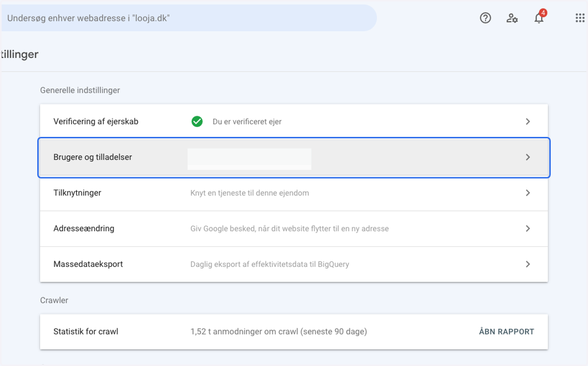Click 'Daglig eksport af effektivitetsdata til BigQuery'
Viewport: 588px width, 366px height.
coord(270,264)
